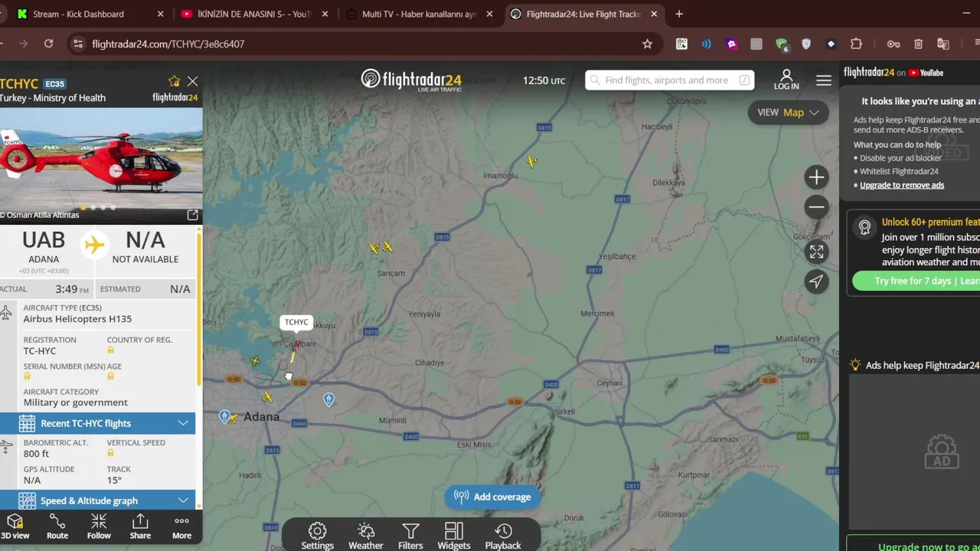
Task: Click the 12:50 UTC clock
Action: coord(544,80)
